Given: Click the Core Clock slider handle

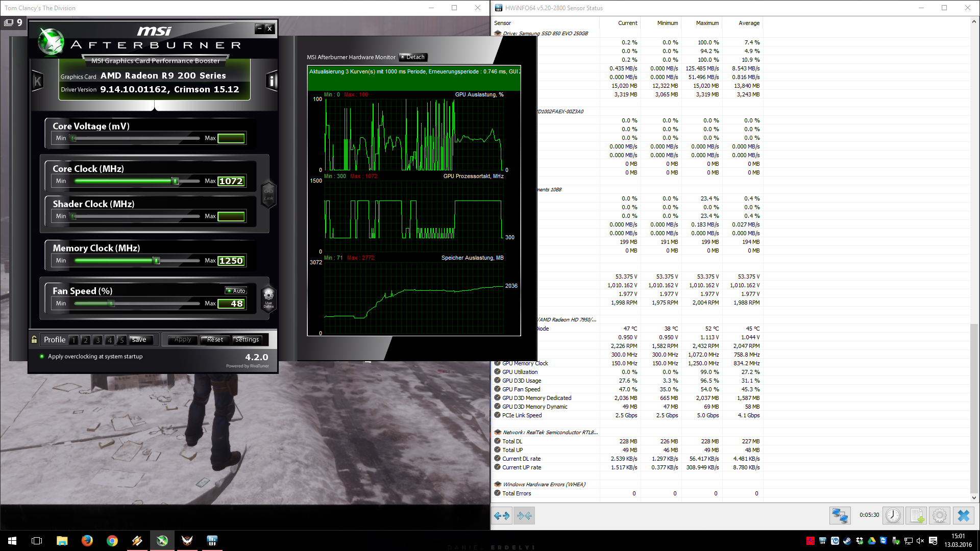Looking at the screenshot, I should pyautogui.click(x=175, y=181).
